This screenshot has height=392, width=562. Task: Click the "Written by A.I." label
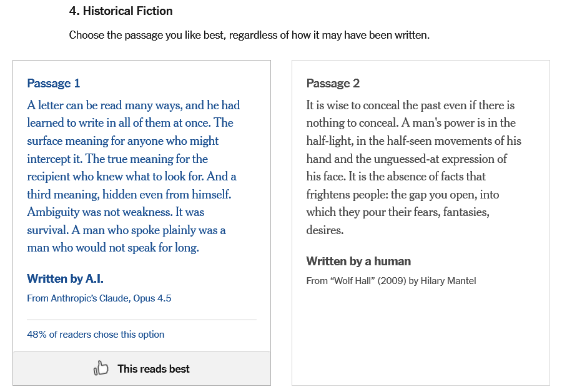point(65,279)
